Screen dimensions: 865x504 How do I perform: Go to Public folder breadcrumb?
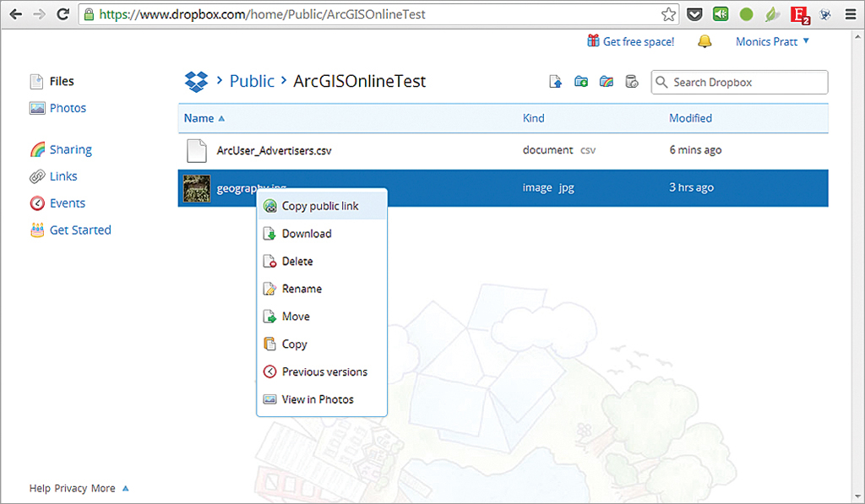tap(252, 81)
